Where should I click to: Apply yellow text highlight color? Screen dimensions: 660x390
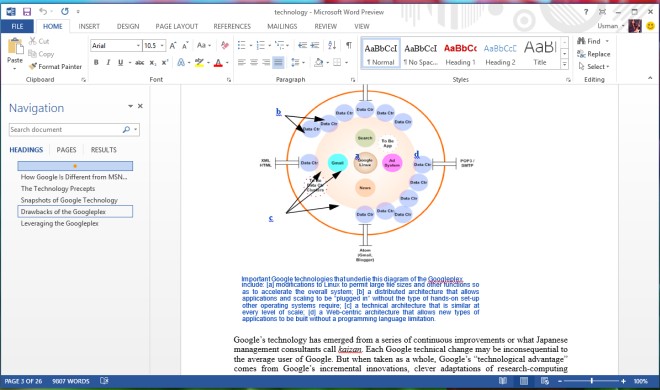200,63
